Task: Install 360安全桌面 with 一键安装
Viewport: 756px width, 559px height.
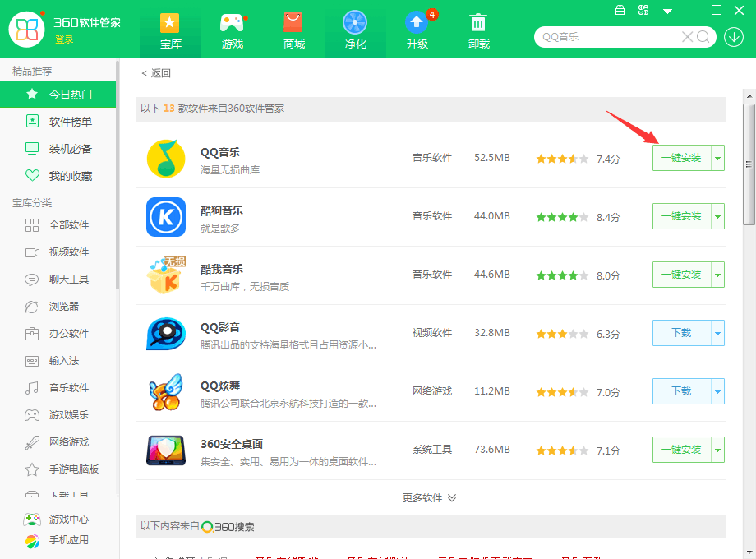Action: 682,450
